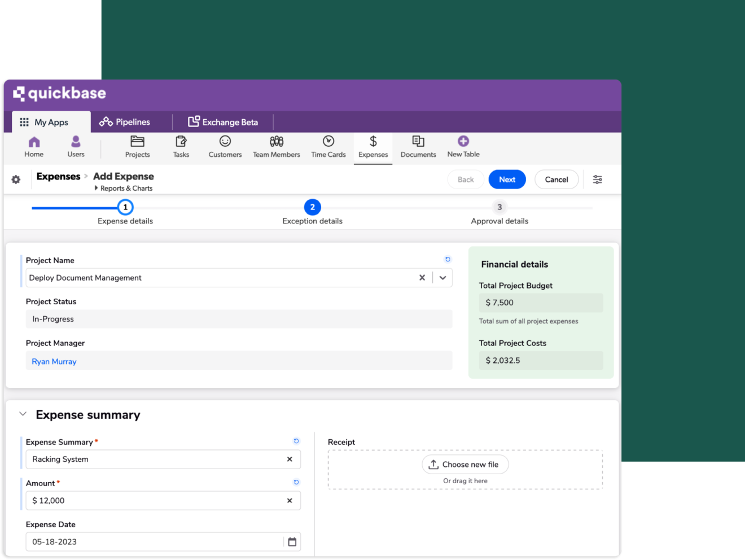
Task: Open the calendar picker for Expense Date
Action: (292, 541)
